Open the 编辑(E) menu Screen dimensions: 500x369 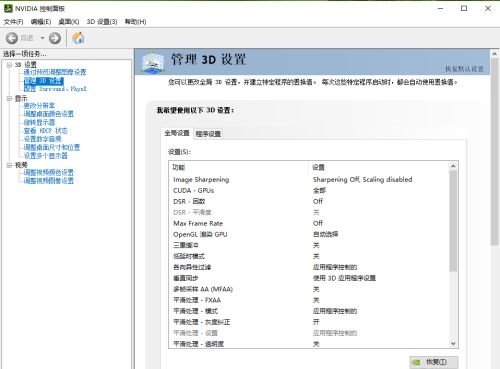(41, 22)
